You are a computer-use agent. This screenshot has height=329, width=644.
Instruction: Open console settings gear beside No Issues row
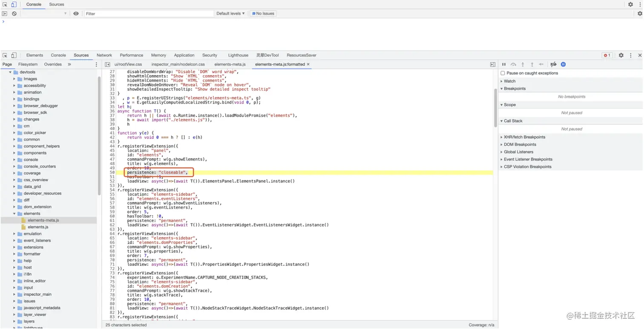[x=640, y=14]
